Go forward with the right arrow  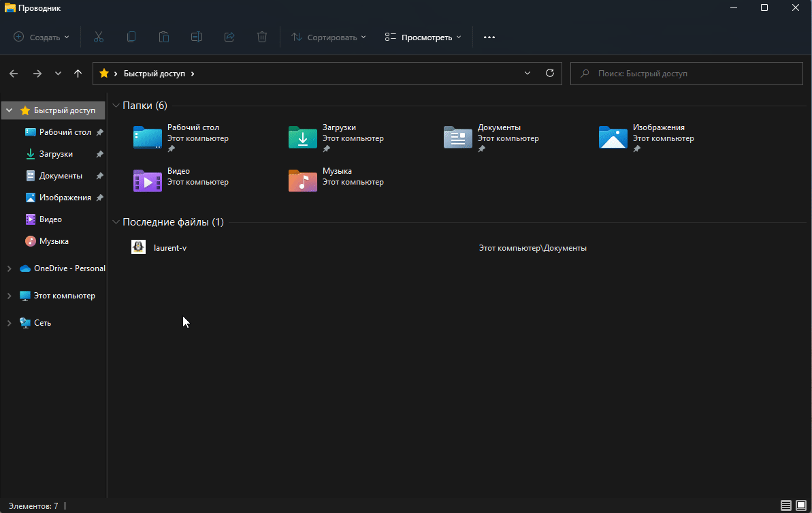point(37,74)
